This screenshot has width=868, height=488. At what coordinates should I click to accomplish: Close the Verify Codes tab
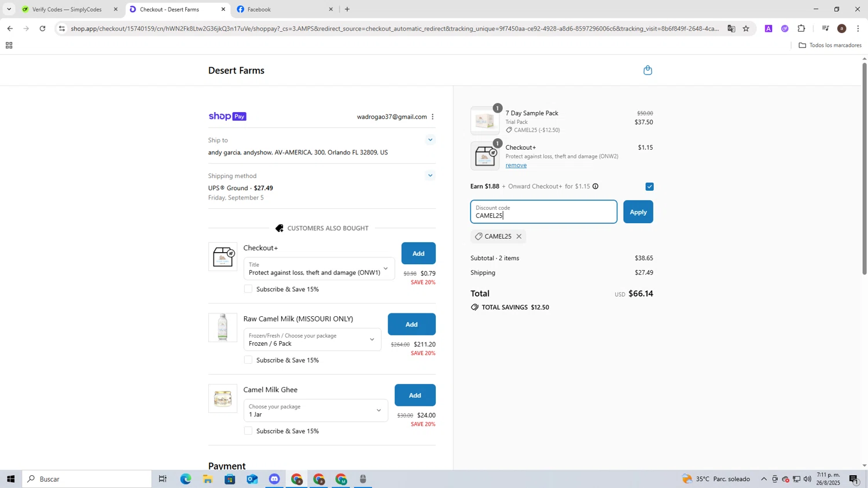[x=116, y=9]
